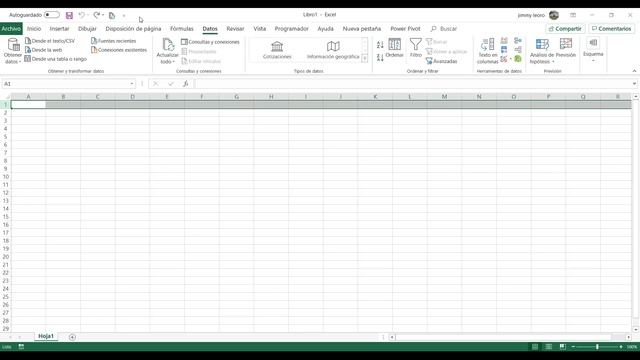Import data Desde el texto/CSV
Screen dimensions: 640x360
[50, 41]
